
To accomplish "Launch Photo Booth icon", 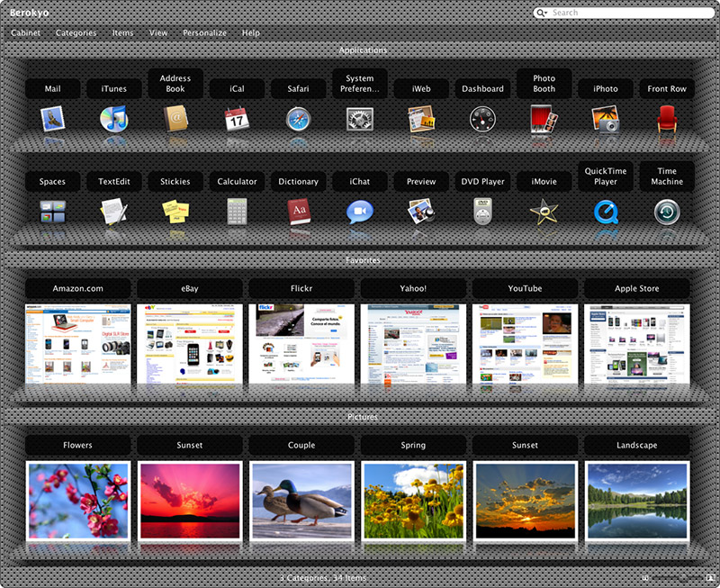I will pyautogui.click(x=544, y=119).
